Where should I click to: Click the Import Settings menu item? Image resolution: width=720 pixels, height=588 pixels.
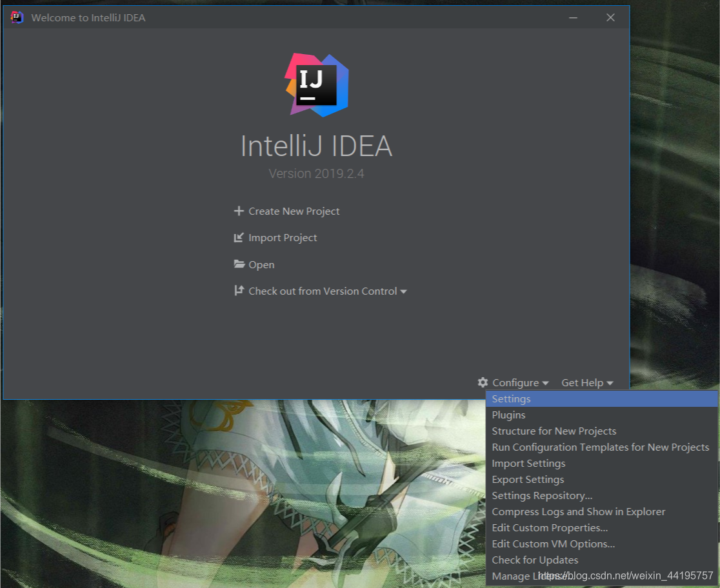(x=601, y=463)
